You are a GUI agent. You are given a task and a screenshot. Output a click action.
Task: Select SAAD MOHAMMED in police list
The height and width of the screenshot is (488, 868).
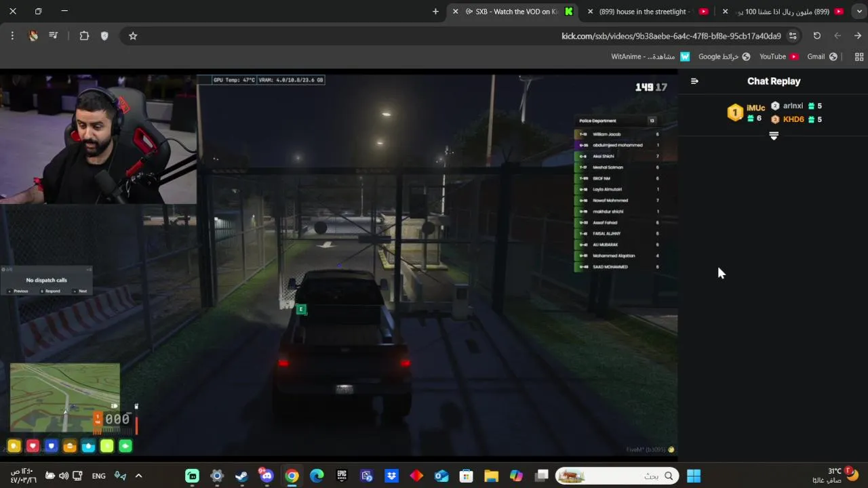617,266
